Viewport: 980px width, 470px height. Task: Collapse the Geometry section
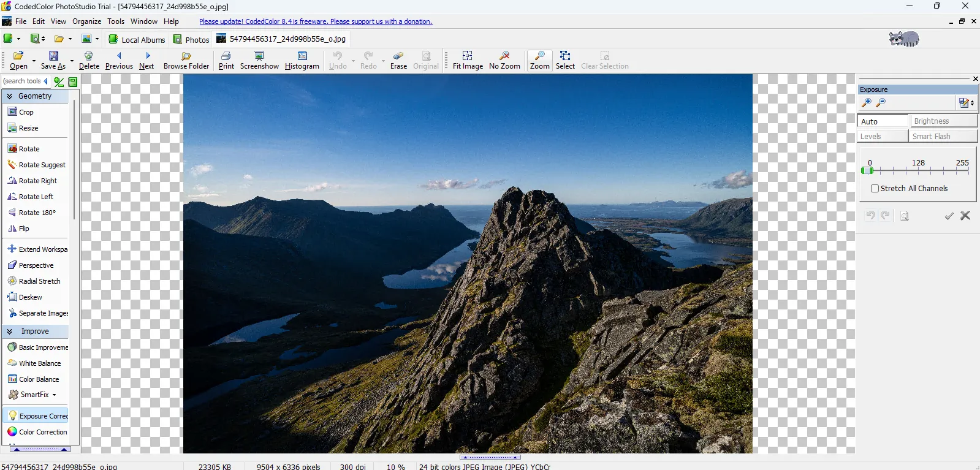point(10,96)
